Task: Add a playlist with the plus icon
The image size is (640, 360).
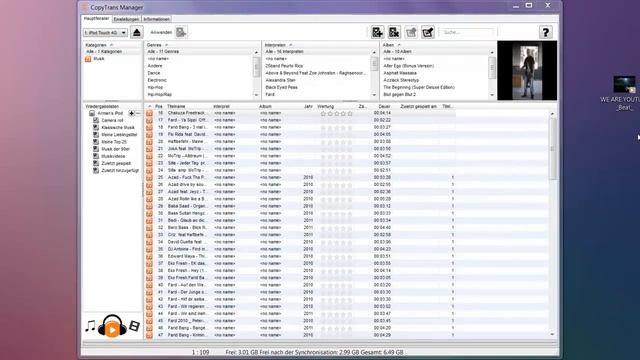Action: (131, 113)
